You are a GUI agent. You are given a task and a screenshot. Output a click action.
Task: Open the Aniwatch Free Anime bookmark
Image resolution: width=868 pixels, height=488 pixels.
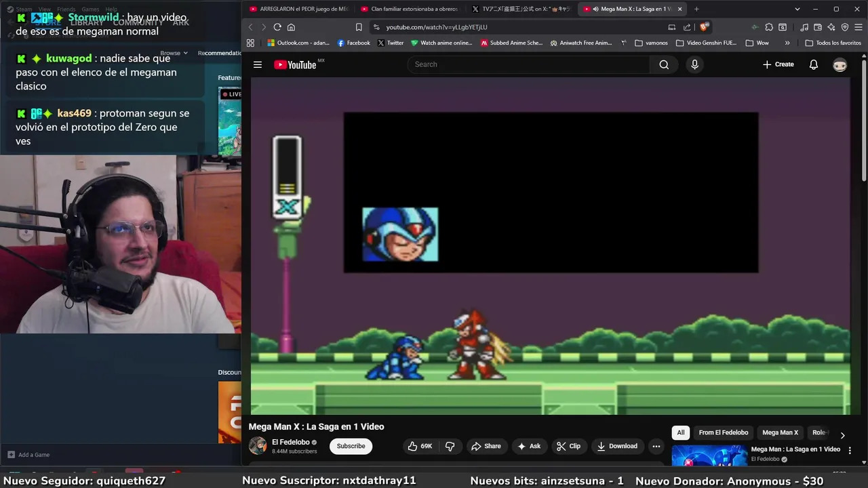click(x=581, y=43)
